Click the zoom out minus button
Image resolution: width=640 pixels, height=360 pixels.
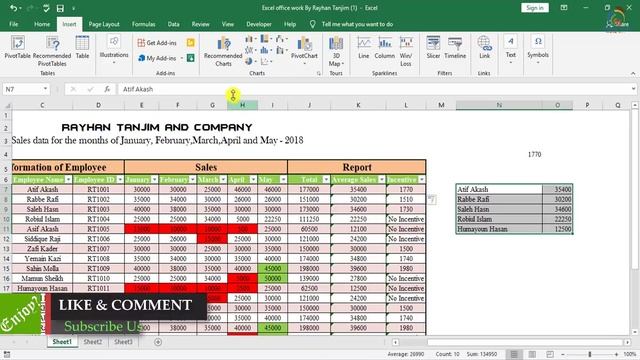(x=563, y=354)
